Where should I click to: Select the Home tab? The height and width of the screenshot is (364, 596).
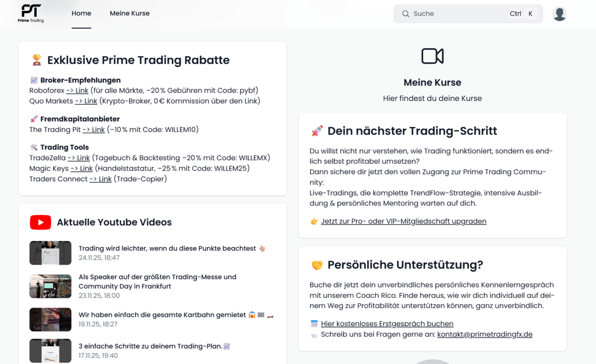tap(81, 13)
